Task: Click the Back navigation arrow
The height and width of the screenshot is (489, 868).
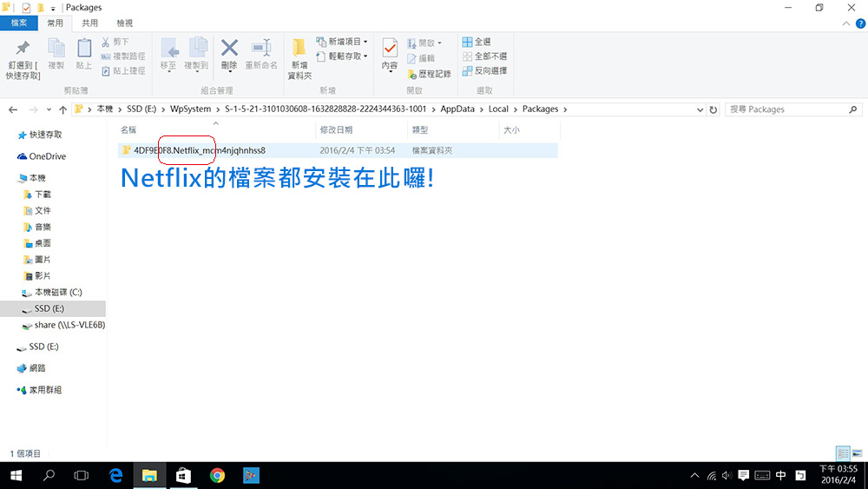Action: (x=13, y=109)
